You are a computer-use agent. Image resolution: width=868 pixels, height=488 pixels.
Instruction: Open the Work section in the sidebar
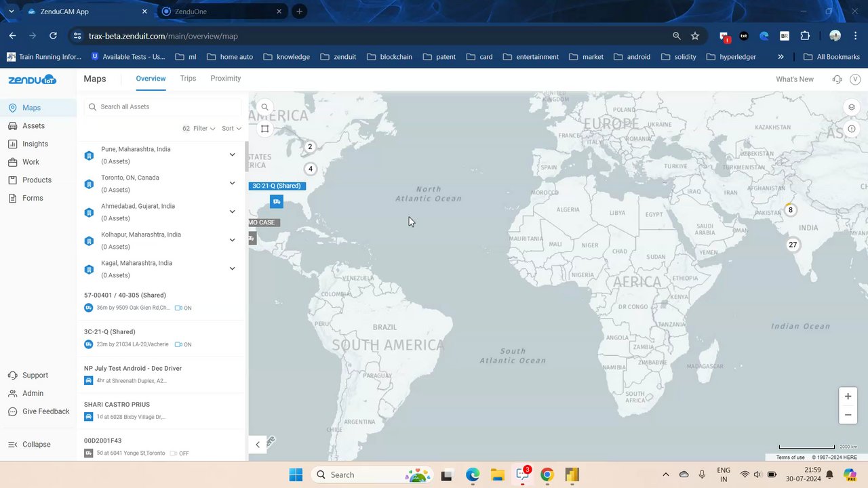point(31,162)
